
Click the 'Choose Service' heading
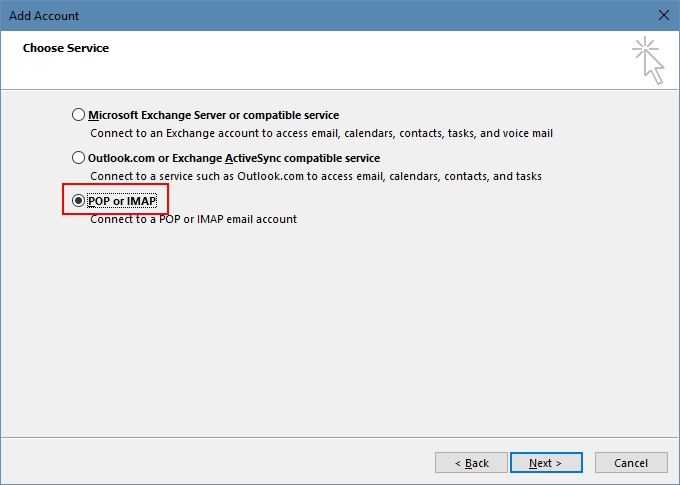66,48
